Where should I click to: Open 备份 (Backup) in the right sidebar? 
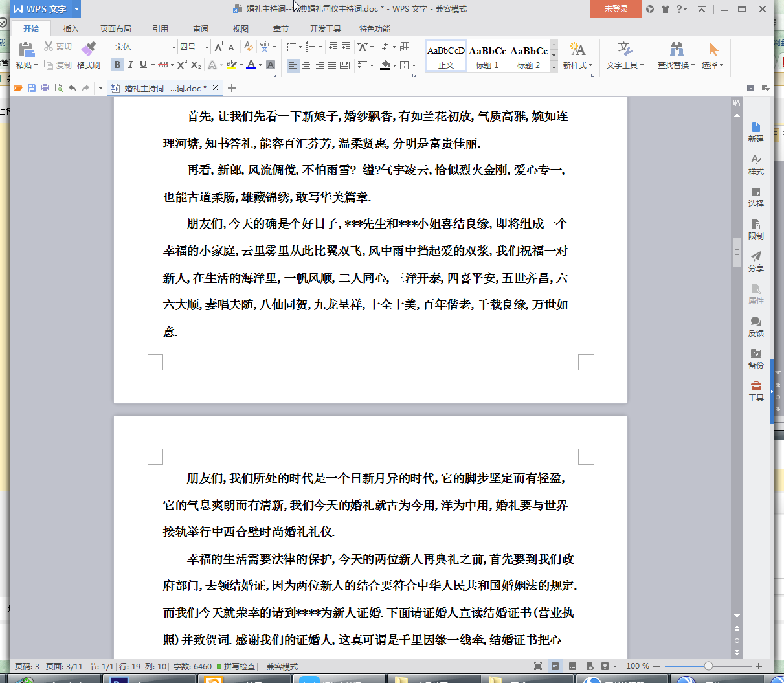click(x=756, y=359)
